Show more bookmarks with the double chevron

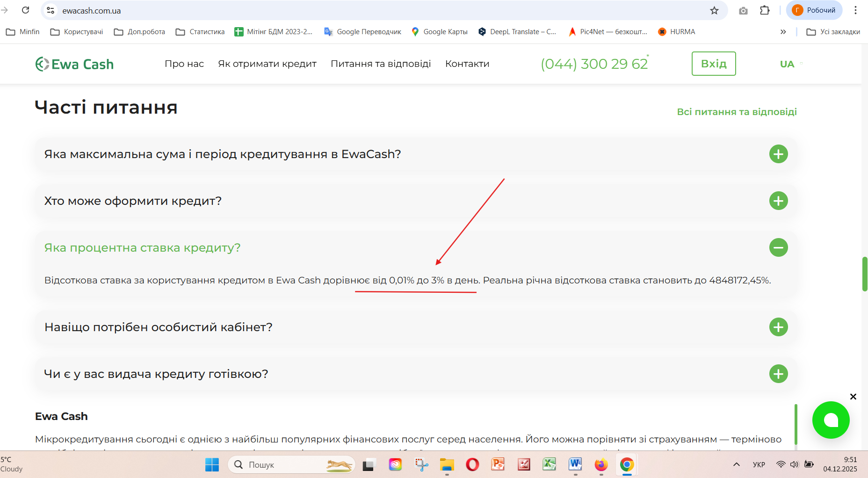pyautogui.click(x=783, y=32)
